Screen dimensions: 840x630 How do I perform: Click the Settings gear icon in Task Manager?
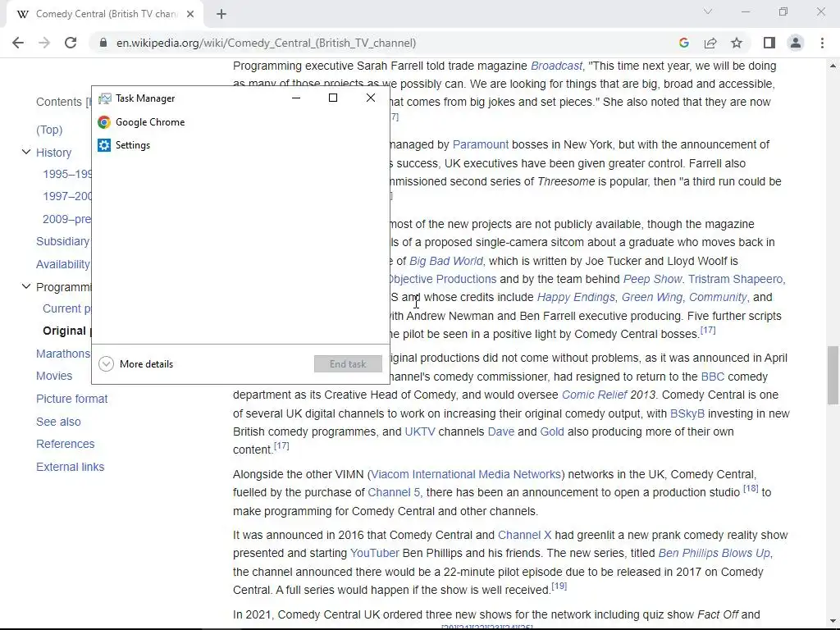(104, 145)
